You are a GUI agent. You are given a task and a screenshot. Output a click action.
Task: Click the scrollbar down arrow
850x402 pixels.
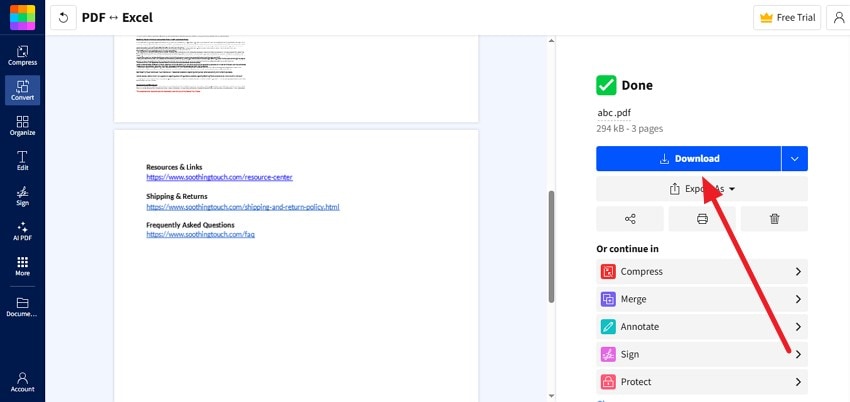[551, 396]
